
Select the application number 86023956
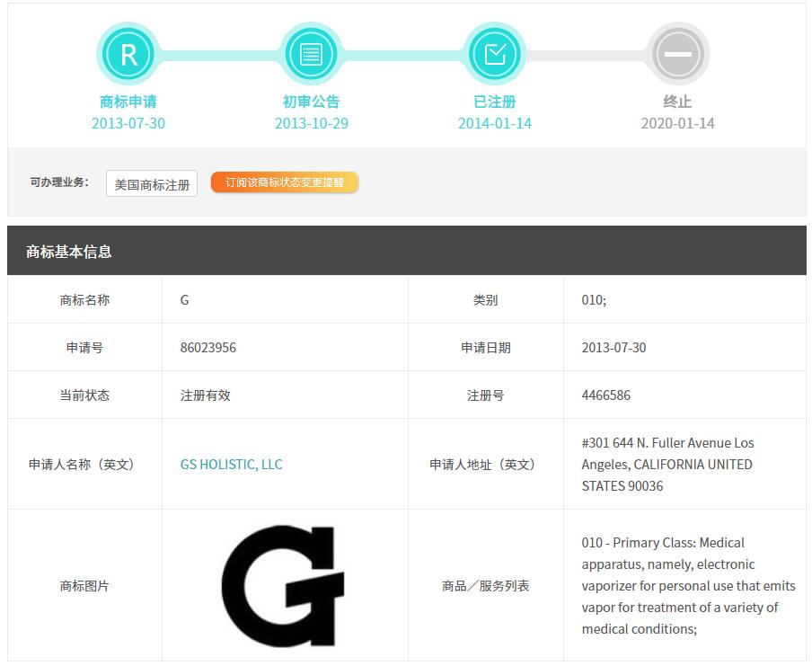[208, 348]
